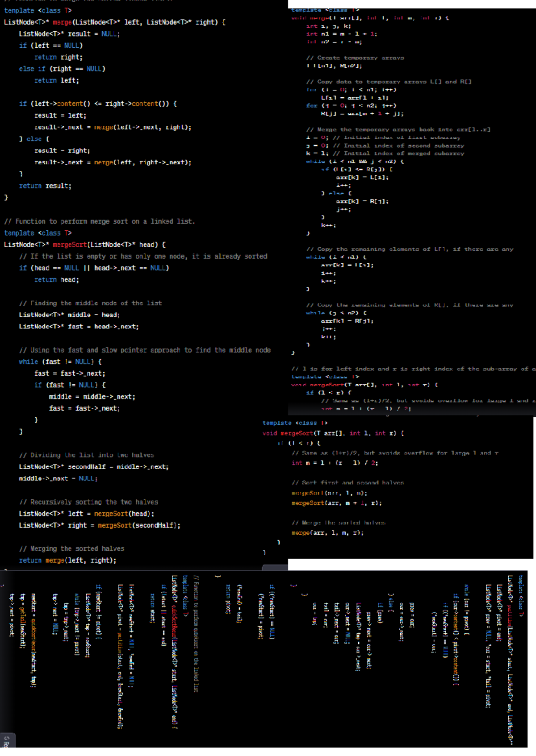This screenshot has height=756, width=536.
Task: Click the line 'ListNode<T>* middle = head;'
Action: 69,315
